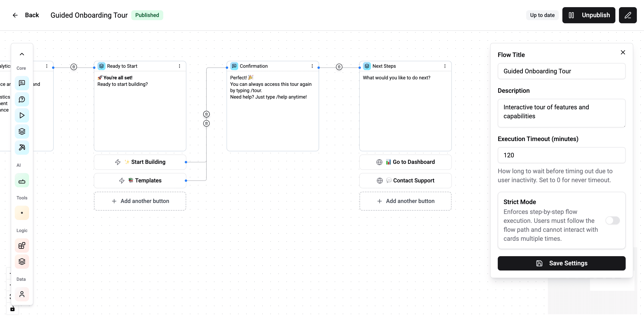This screenshot has width=644, height=321.
Task: Open the stack tool in the Core section
Action: (x=22, y=131)
